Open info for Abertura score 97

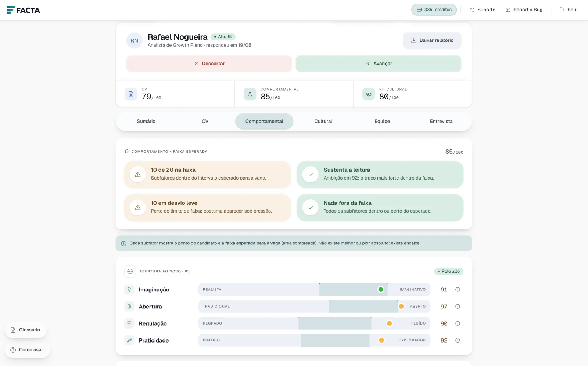[x=458, y=307]
